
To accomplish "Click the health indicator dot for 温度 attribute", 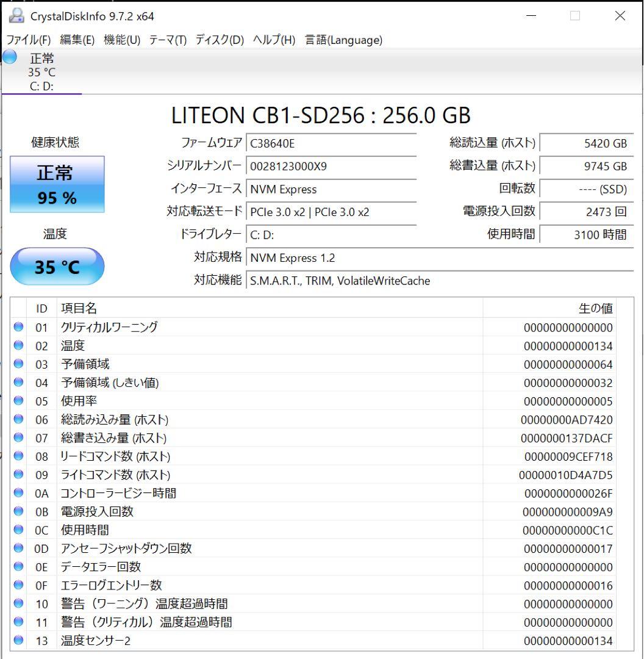I will [x=18, y=345].
